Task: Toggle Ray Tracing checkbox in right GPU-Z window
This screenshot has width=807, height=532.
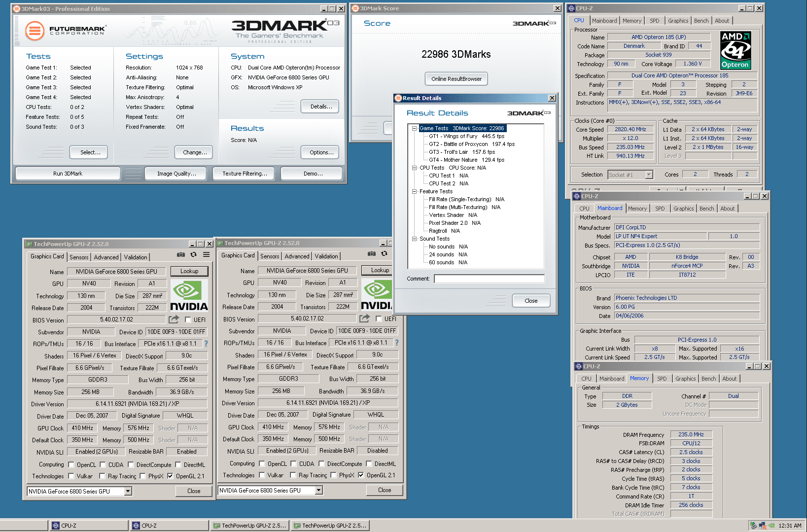Action: pyautogui.click(x=293, y=475)
